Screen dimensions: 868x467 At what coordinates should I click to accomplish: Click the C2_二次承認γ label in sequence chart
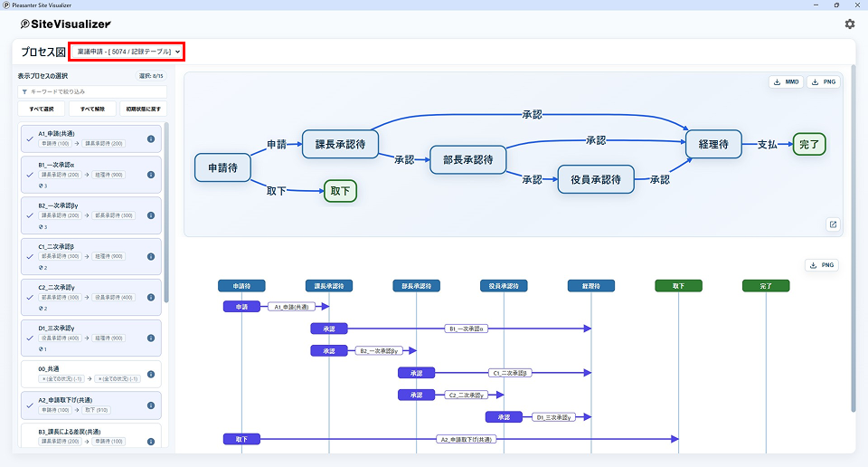(467, 395)
